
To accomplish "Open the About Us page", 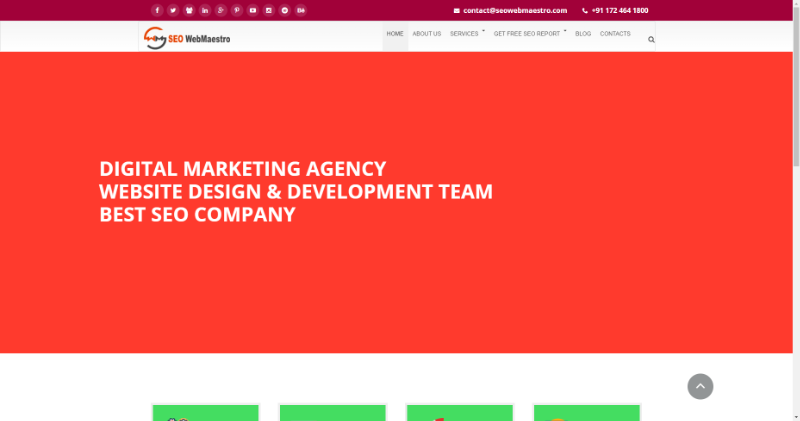I will (427, 34).
